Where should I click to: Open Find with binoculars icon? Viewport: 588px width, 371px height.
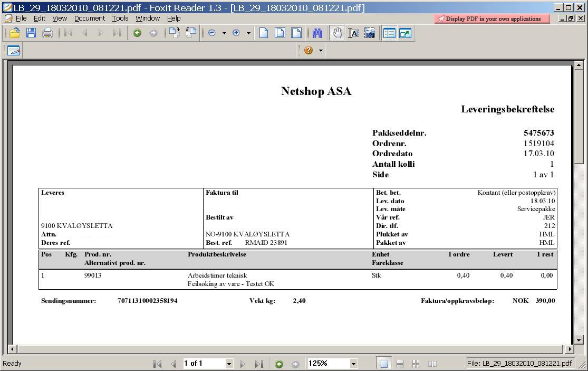coord(317,33)
